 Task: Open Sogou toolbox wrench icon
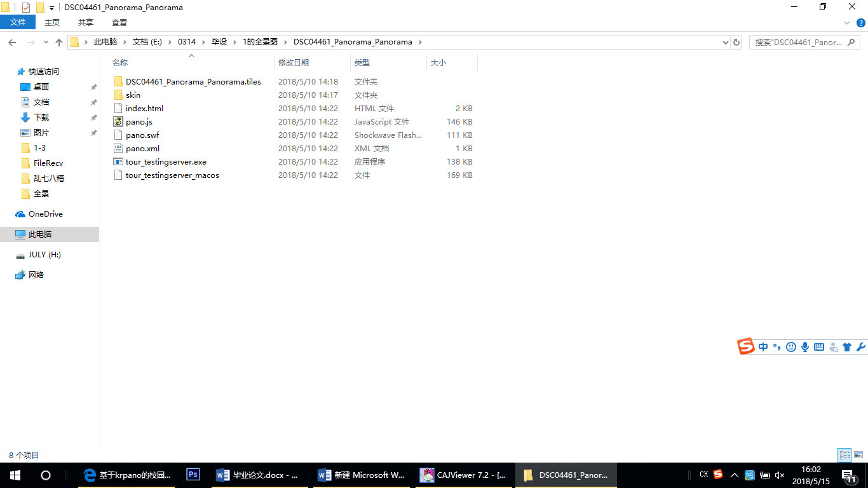[x=861, y=347]
